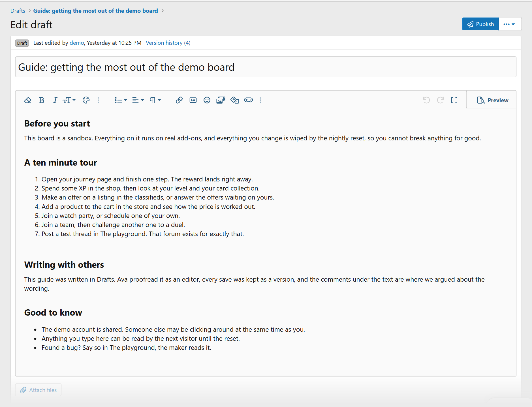Click the draft title input field
The height and width of the screenshot is (407, 532).
coord(266,67)
